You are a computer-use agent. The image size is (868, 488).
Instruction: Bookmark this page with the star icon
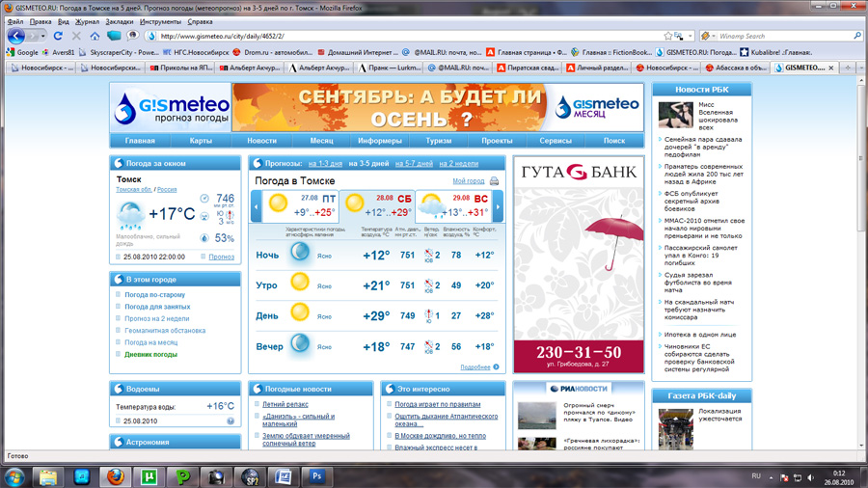click(x=668, y=36)
